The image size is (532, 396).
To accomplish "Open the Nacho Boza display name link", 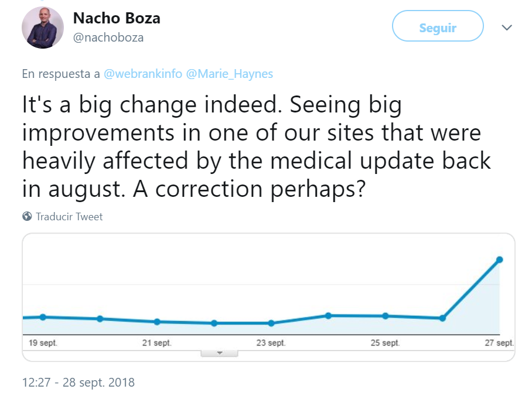I will click(117, 18).
